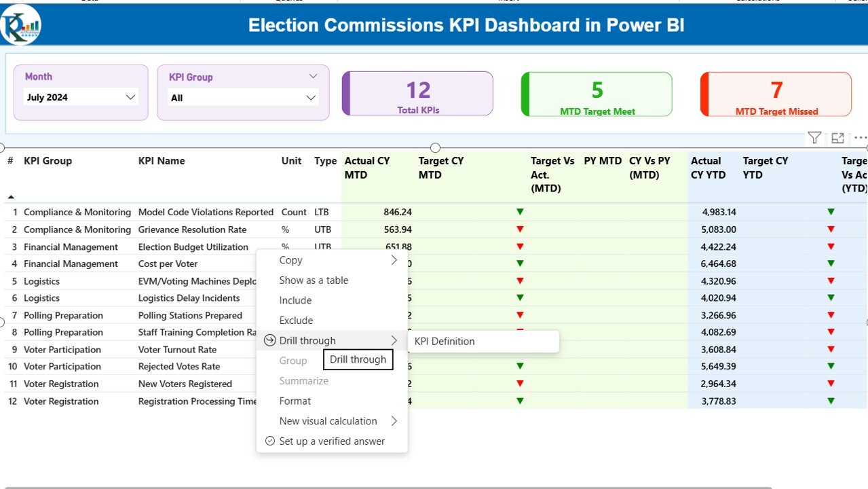Click the top-center resize handle of table
Image resolution: width=868 pixels, height=489 pixels.
(435, 148)
